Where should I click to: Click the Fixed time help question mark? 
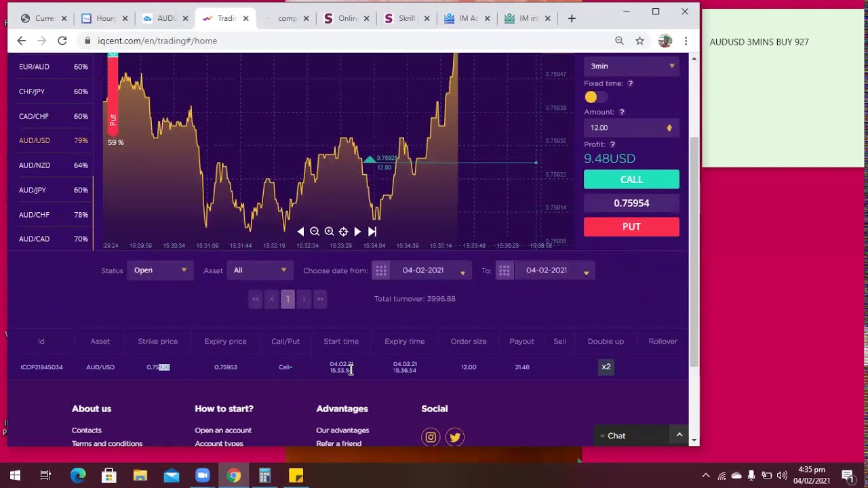click(x=630, y=83)
